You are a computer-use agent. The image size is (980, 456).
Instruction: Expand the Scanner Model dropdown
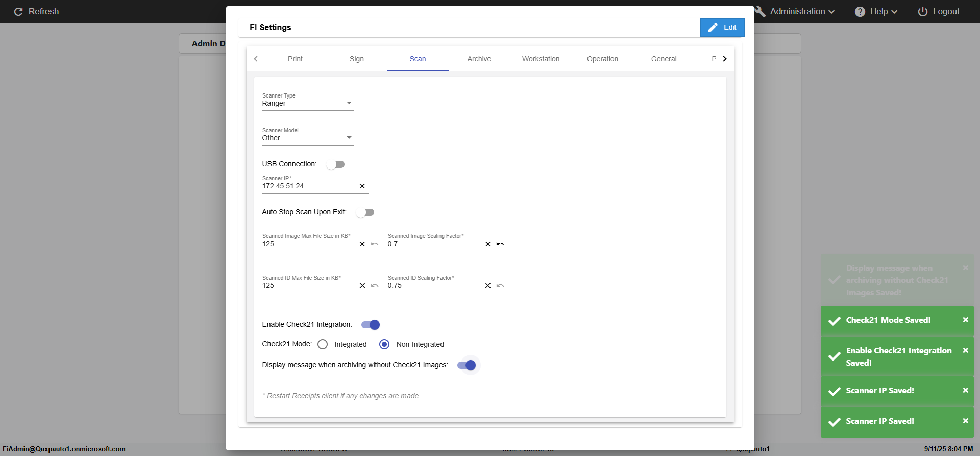click(x=308, y=138)
